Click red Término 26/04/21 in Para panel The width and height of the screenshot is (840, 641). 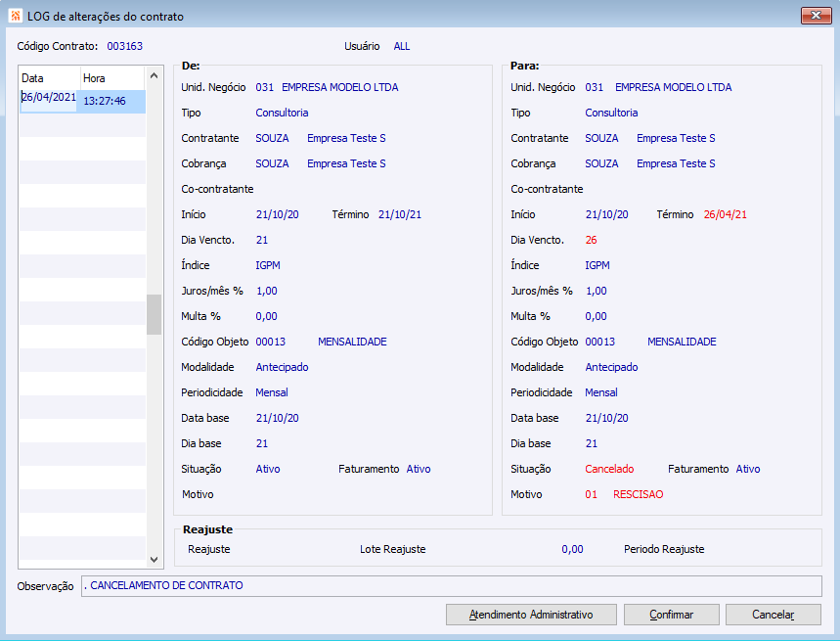point(725,214)
